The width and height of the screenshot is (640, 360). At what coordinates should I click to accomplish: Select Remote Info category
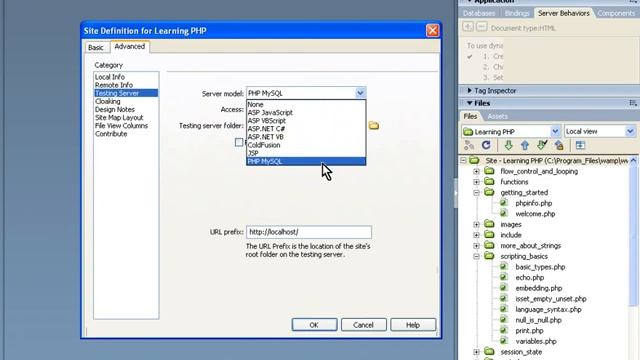pyautogui.click(x=114, y=85)
